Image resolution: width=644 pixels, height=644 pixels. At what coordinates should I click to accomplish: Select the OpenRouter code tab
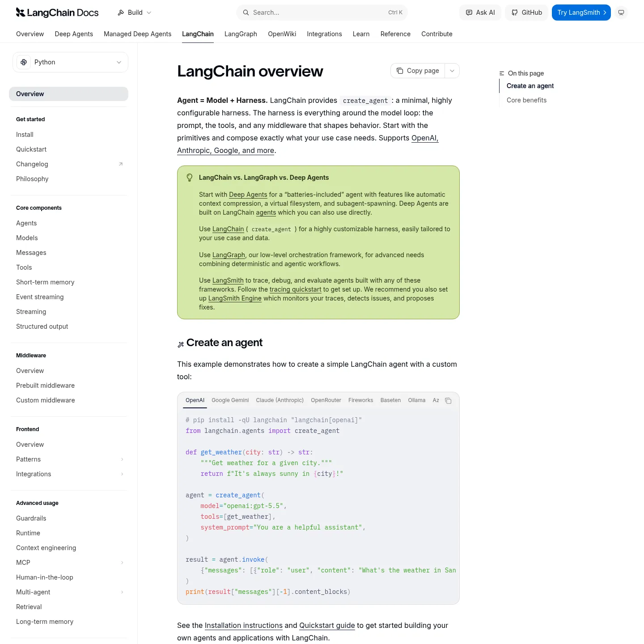[x=326, y=400]
